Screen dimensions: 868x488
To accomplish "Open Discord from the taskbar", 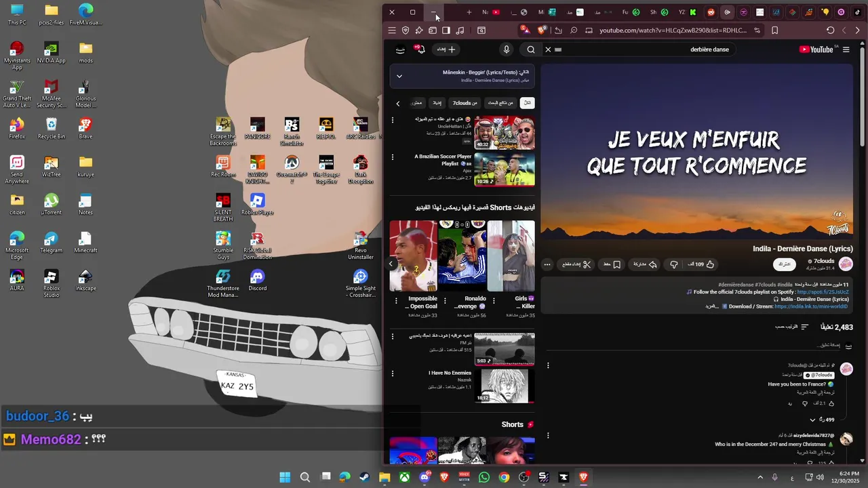I will click(425, 477).
